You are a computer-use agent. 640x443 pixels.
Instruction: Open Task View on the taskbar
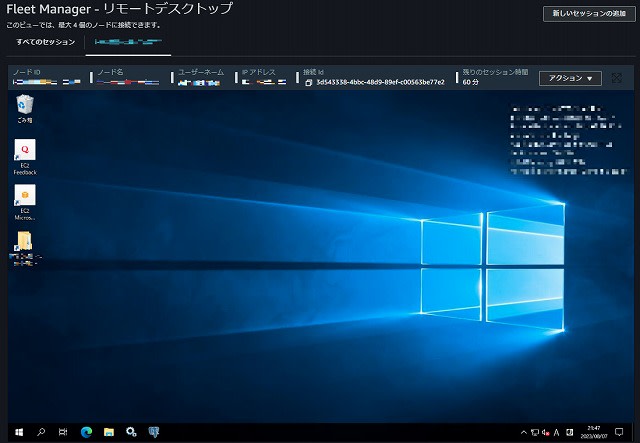[63, 432]
